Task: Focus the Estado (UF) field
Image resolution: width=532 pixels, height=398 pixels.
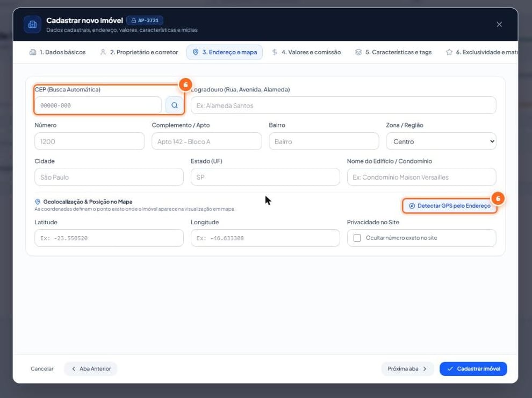Action: pyautogui.click(x=265, y=177)
